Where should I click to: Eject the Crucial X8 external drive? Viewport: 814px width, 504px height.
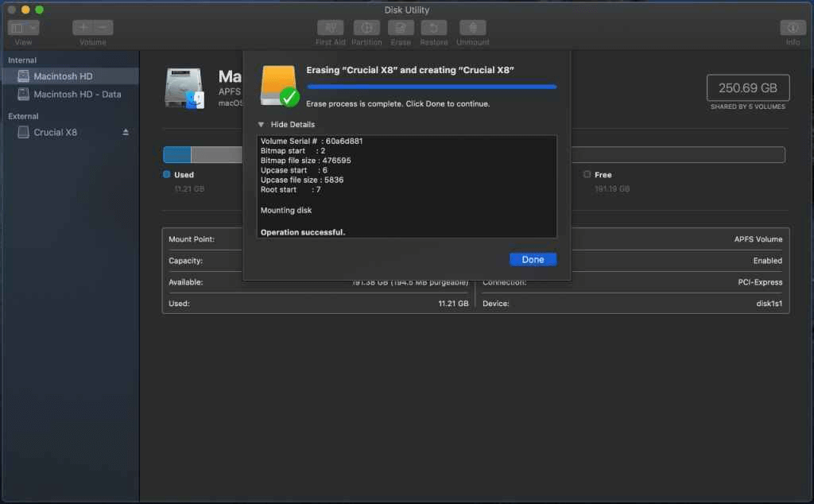pyautogui.click(x=125, y=132)
